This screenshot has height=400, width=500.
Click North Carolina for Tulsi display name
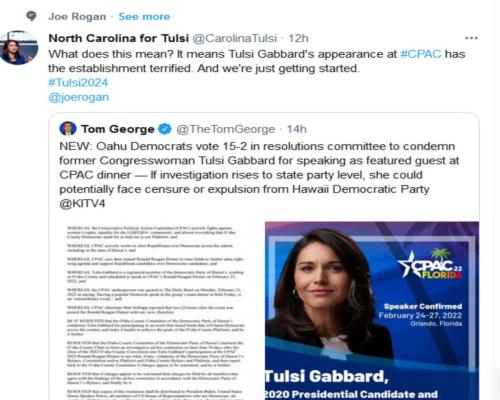pyautogui.click(x=119, y=38)
